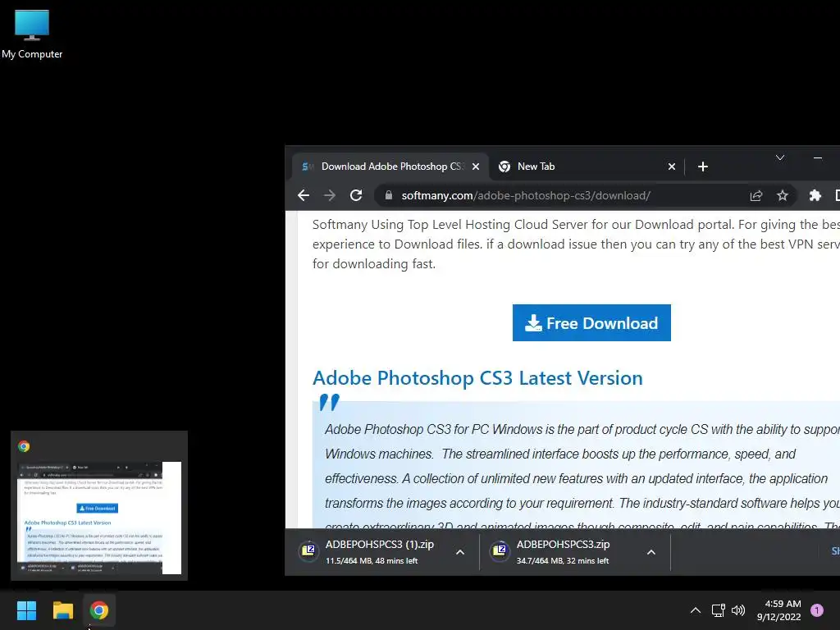Click Chrome icon in preview thumbnail header
Image resolution: width=840 pixels, height=630 pixels.
coord(24,446)
